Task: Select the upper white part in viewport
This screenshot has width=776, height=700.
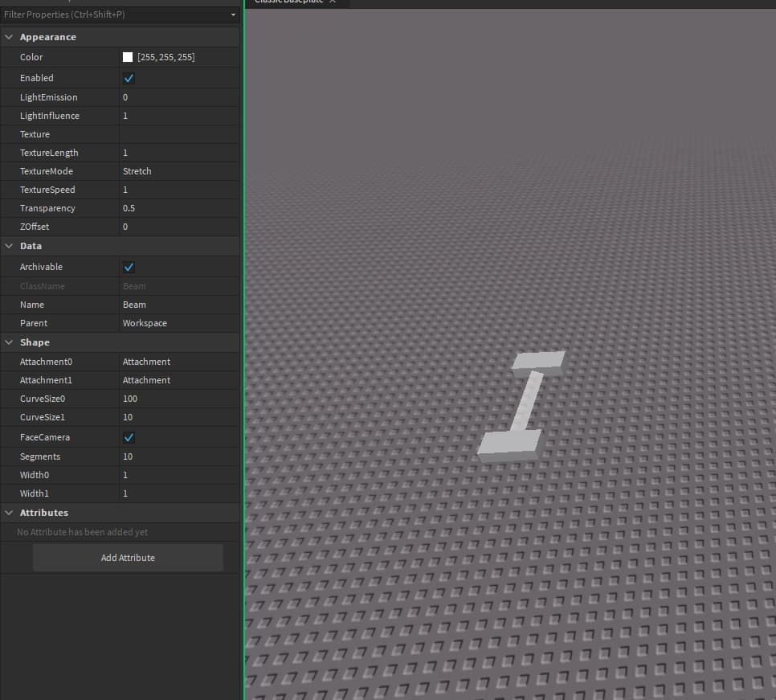Action: [x=539, y=361]
